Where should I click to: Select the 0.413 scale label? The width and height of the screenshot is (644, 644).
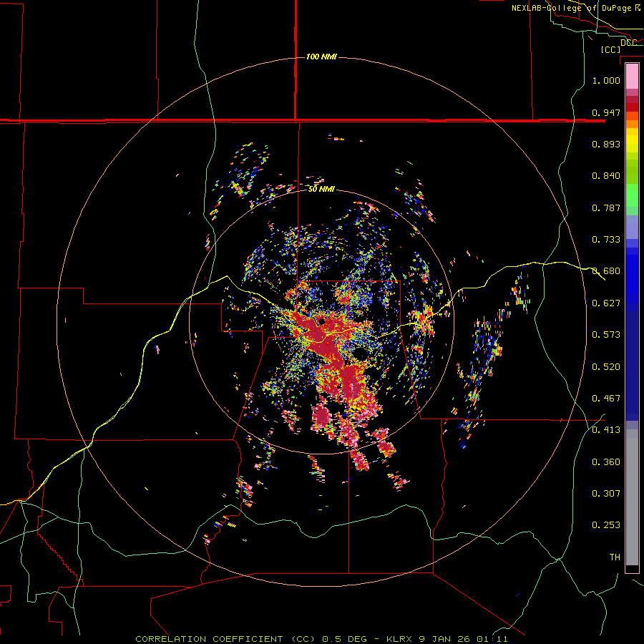[606, 430]
